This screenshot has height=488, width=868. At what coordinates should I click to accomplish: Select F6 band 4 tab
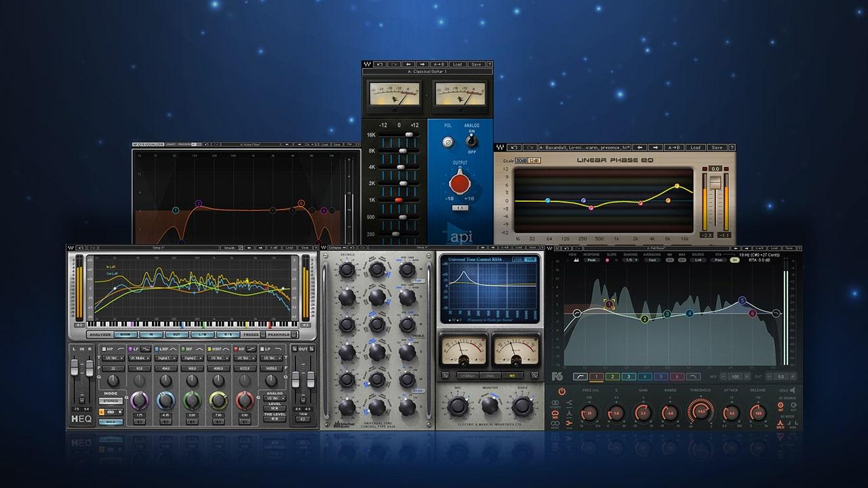[644, 376]
